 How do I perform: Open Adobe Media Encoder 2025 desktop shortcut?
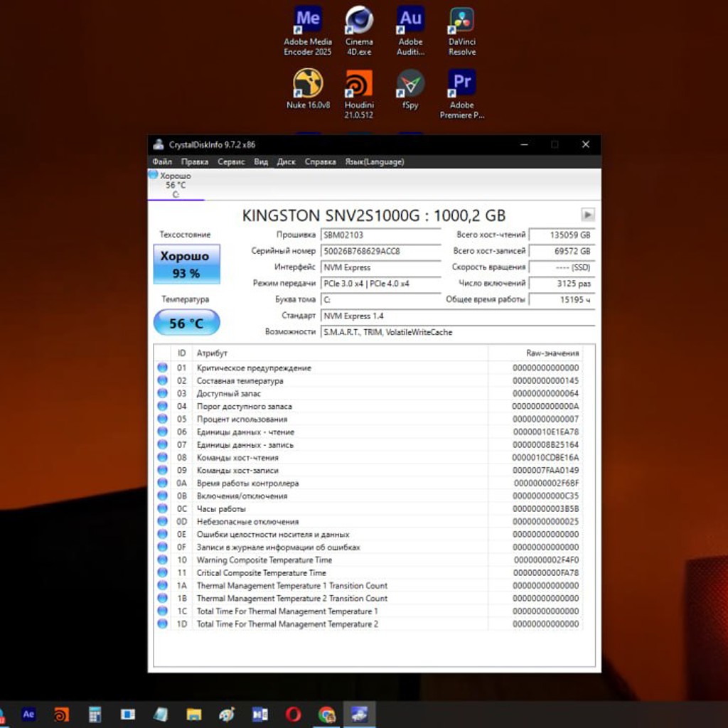point(308,31)
